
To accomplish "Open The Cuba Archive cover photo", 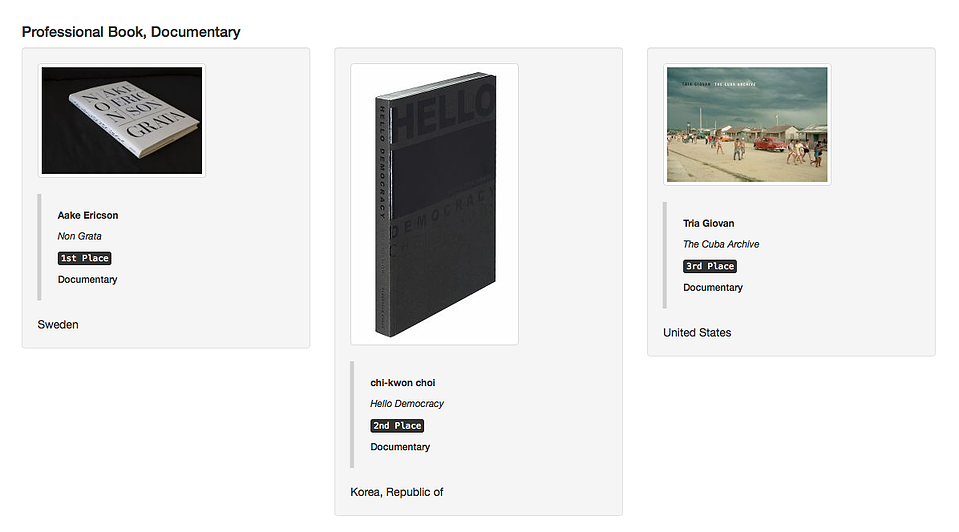I will coord(747,125).
